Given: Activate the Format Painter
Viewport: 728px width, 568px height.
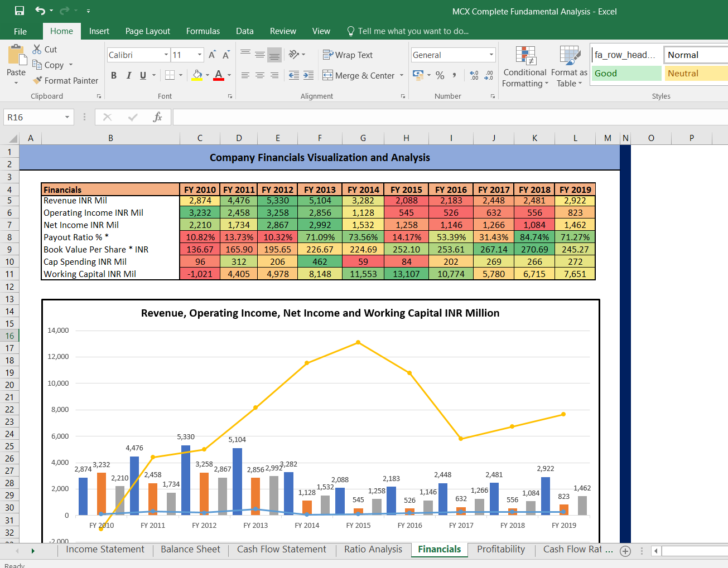Looking at the screenshot, I should (x=65, y=80).
